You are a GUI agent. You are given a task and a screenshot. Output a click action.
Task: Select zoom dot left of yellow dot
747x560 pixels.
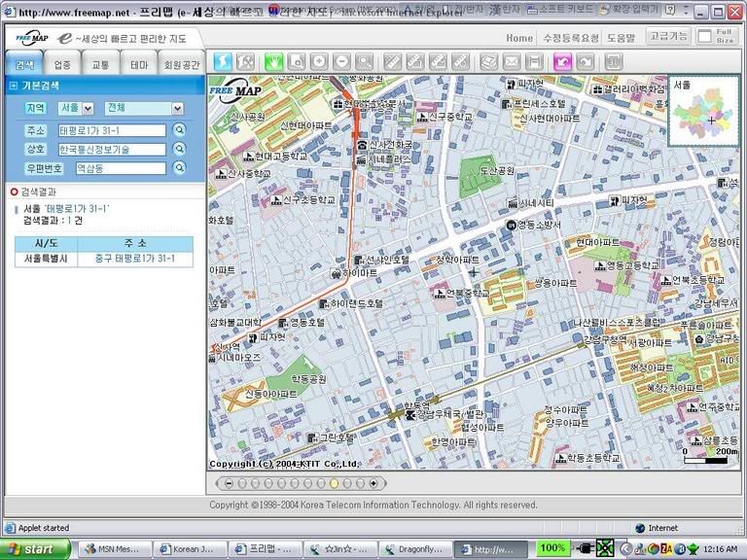click(321, 483)
